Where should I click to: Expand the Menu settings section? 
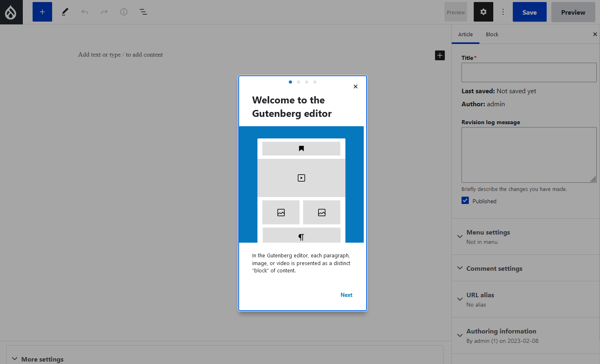(x=525, y=237)
